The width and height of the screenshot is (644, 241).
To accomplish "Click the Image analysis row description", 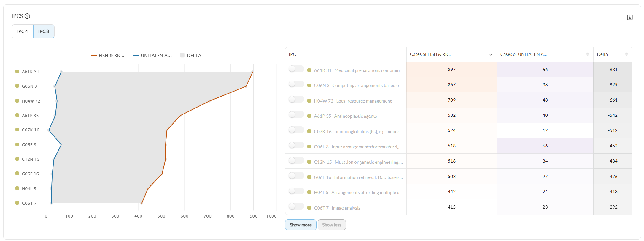I will 346,208.
